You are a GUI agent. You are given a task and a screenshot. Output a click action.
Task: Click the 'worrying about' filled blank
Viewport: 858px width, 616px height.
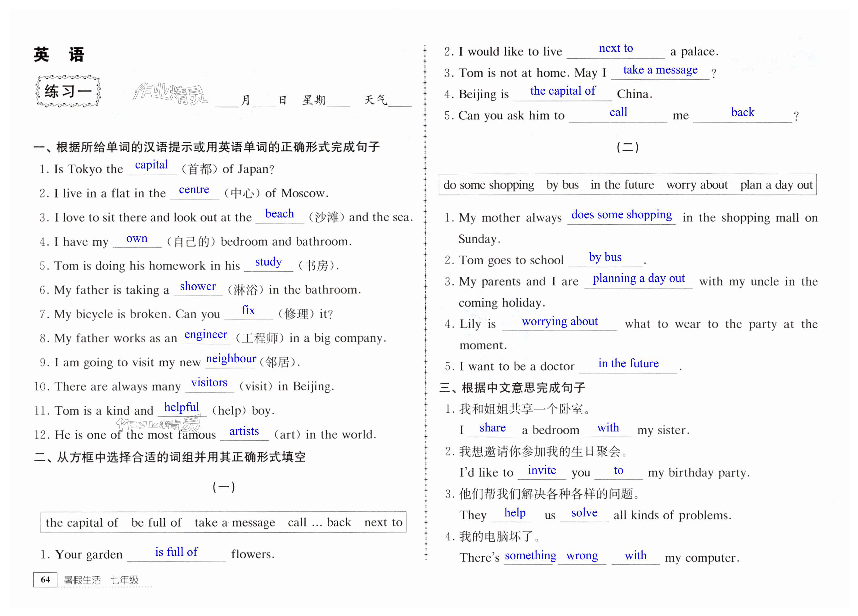(x=559, y=321)
